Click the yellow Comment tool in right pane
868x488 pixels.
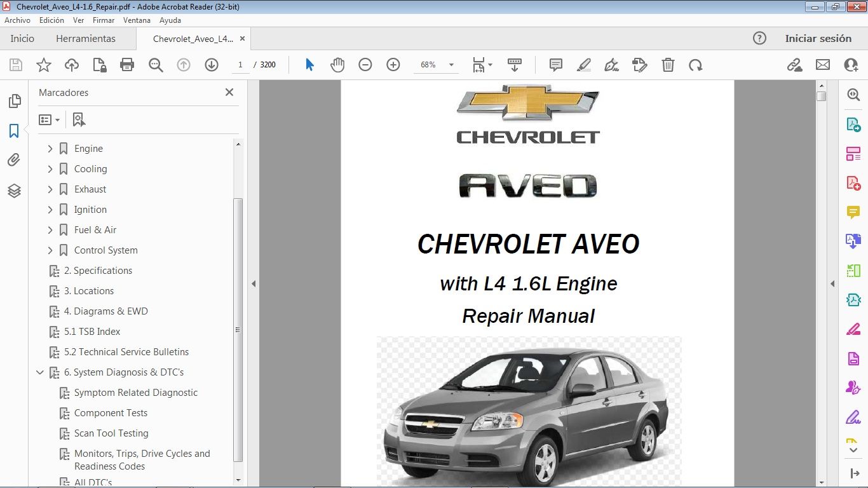853,212
